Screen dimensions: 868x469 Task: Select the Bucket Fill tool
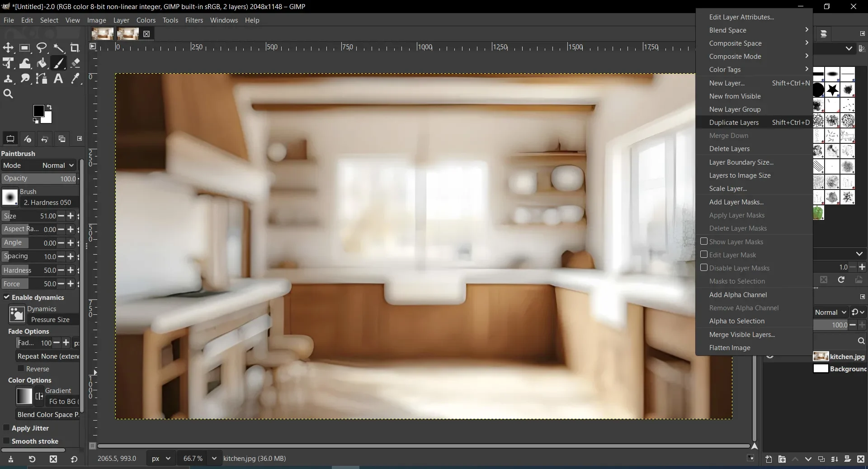click(42, 63)
